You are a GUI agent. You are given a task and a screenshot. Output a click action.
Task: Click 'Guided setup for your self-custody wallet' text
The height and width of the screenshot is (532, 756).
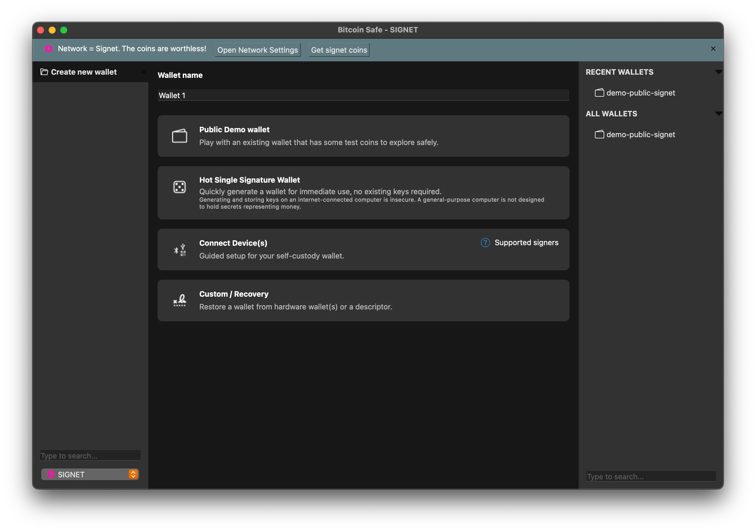[271, 256]
